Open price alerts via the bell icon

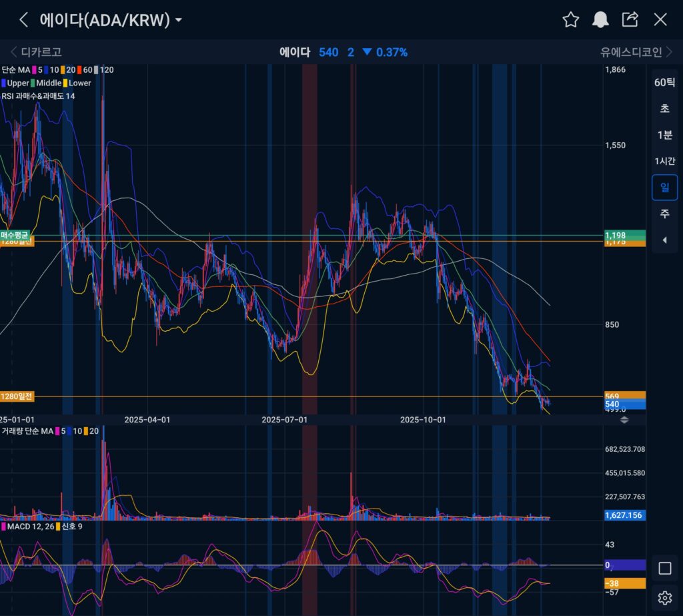click(x=600, y=19)
